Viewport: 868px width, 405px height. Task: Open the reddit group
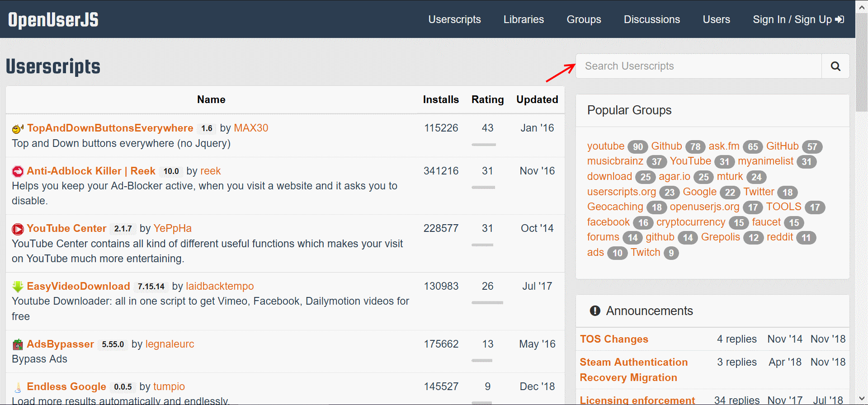(780, 237)
